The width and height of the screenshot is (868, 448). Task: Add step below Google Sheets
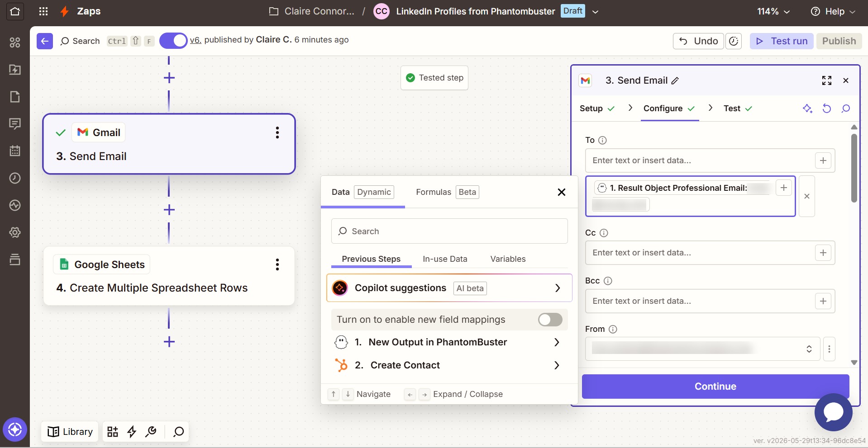pos(169,342)
